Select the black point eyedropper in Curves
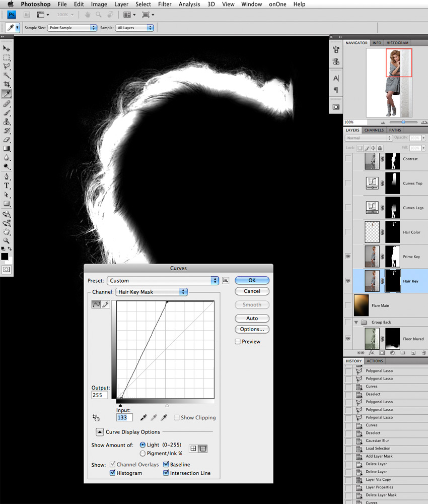Viewport: 428px width, 504px height. [144, 417]
